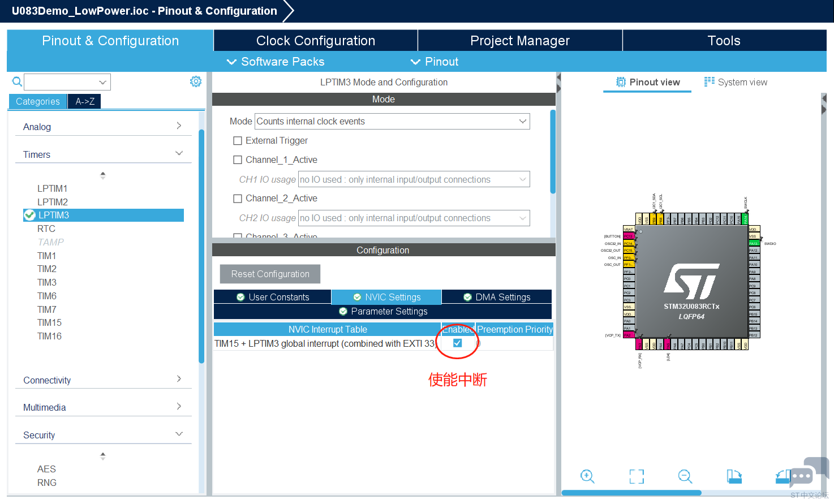Open the CH1 IO usage dropdown

414,179
